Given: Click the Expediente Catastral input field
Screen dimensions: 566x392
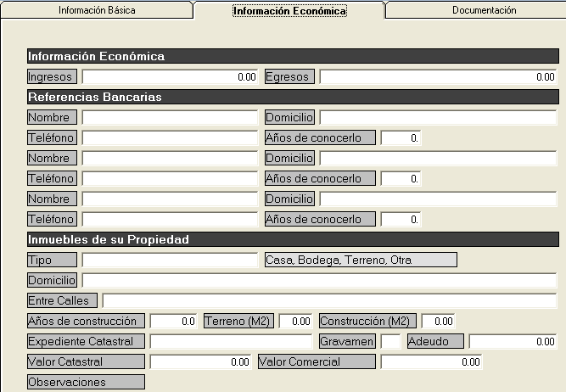Looking at the screenshot, I should [x=231, y=341].
